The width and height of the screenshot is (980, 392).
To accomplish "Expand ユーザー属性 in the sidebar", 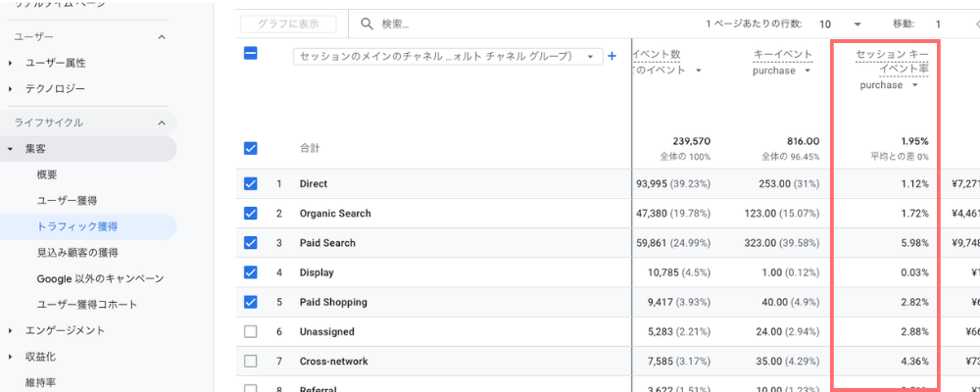I will coord(10,63).
